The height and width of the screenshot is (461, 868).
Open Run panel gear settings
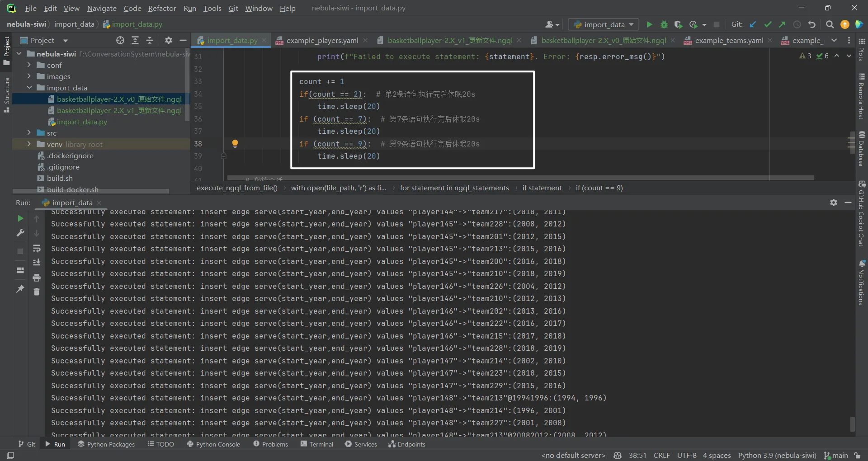834,202
